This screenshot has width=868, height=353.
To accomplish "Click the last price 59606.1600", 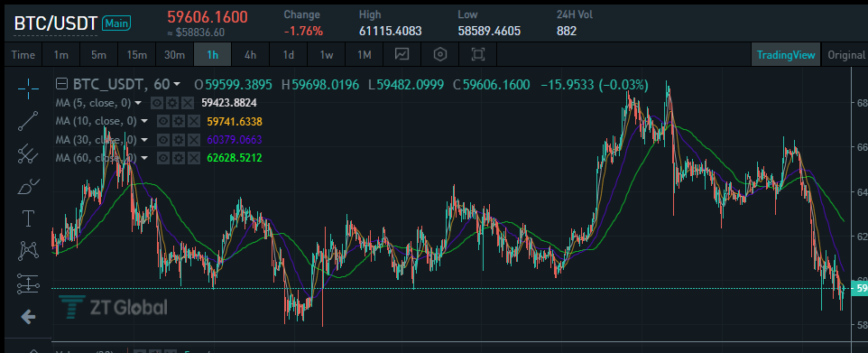I will pos(208,16).
